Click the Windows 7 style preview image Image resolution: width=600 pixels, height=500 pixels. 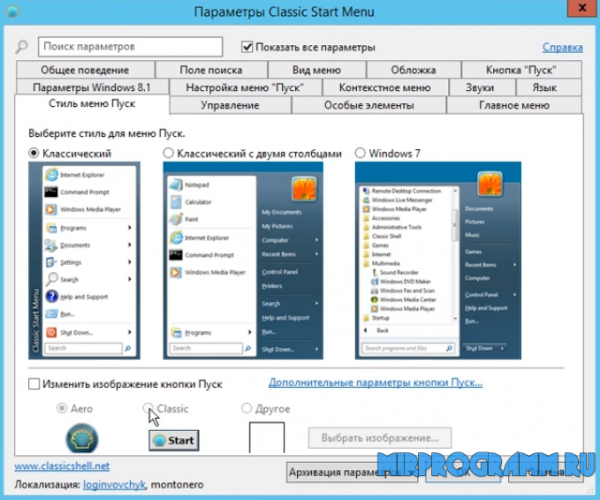click(x=438, y=261)
